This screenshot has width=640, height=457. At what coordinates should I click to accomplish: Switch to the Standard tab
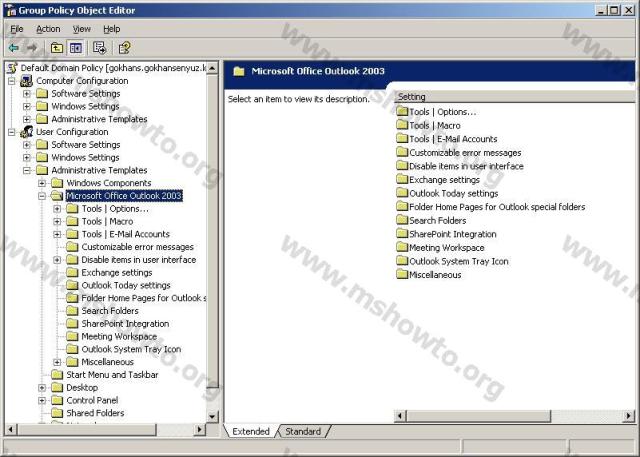303,431
